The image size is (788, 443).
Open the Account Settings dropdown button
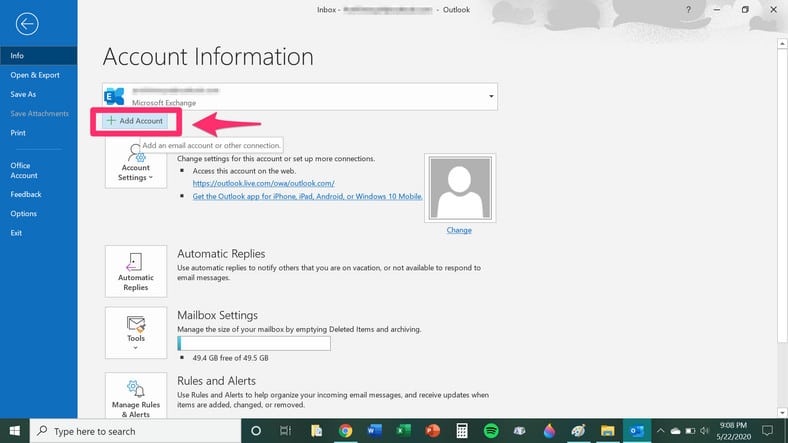136,163
